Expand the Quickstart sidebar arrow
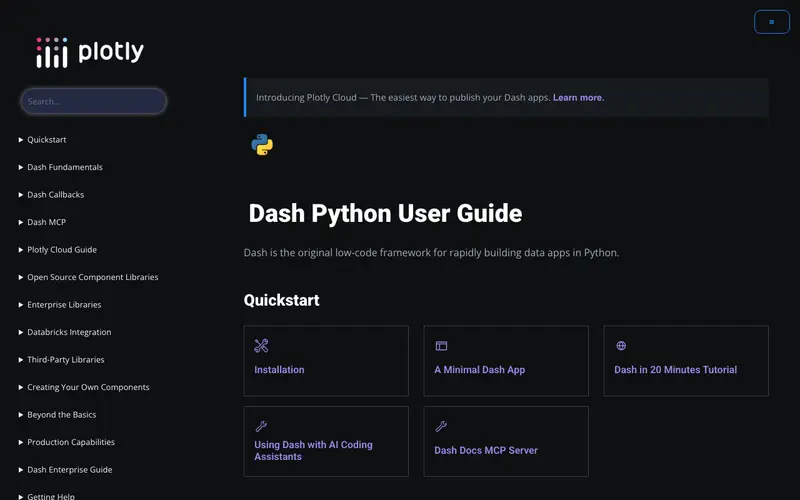 coord(21,140)
